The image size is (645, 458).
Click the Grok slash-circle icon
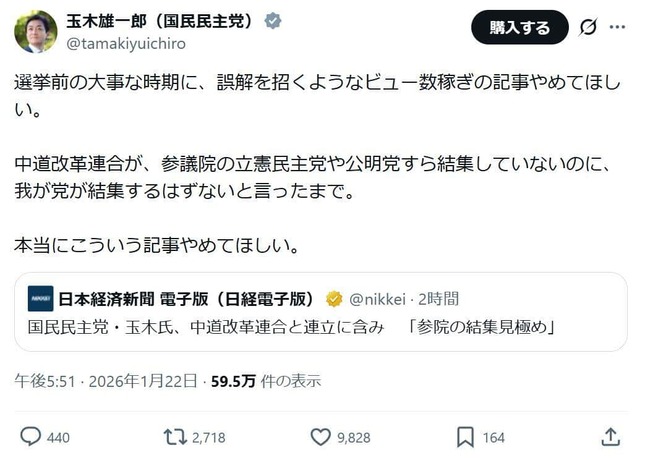(588, 28)
